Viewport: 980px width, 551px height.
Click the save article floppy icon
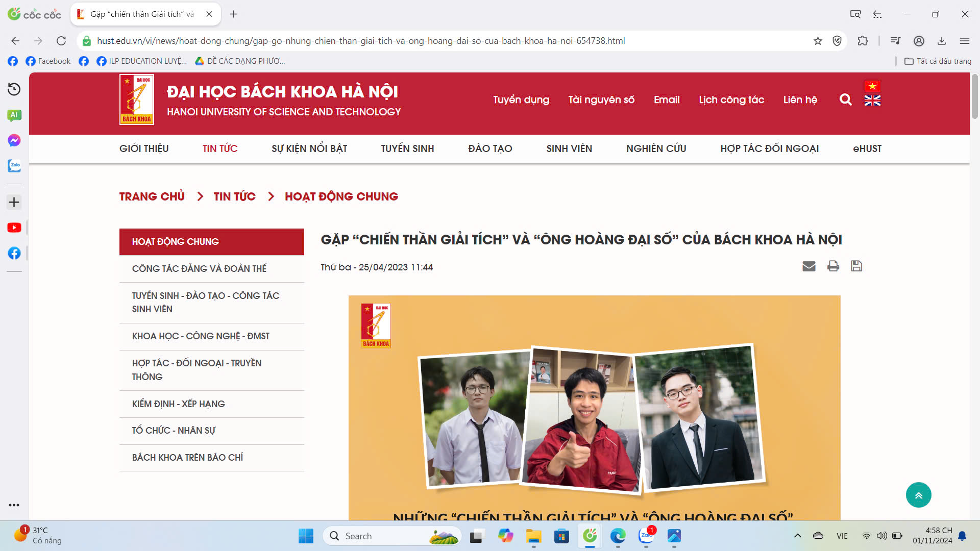coord(856,266)
